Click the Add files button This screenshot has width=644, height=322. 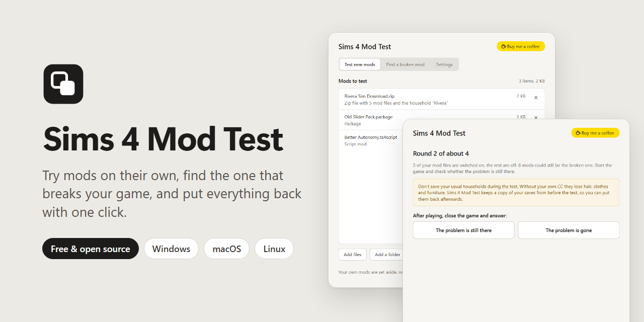coord(353,255)
